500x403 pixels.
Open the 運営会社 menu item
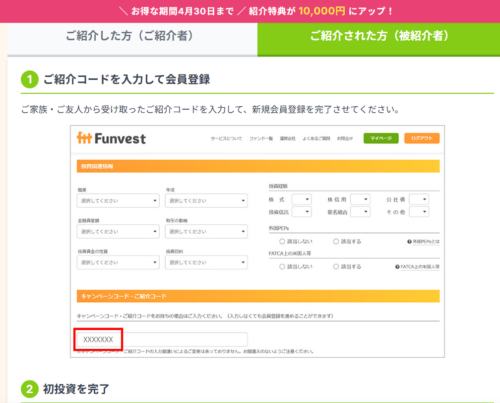[288, 138]
